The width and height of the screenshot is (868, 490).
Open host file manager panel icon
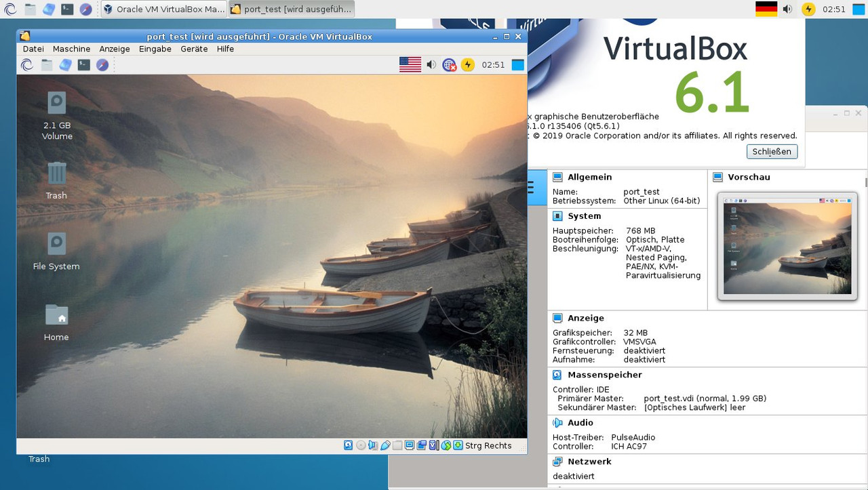click(x=30, y=9)
